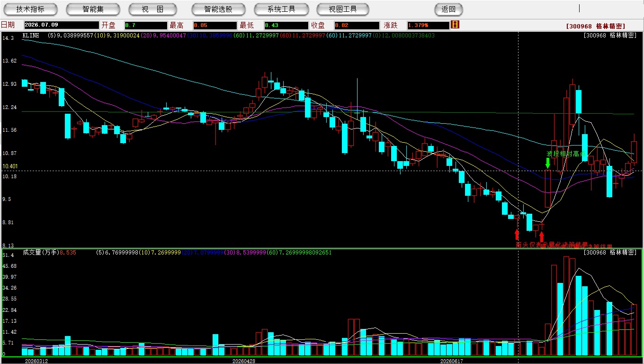The width and height of the screenshot is (644, 364).
Task: Open the 系统工具 menu
Action: (281, 9)
